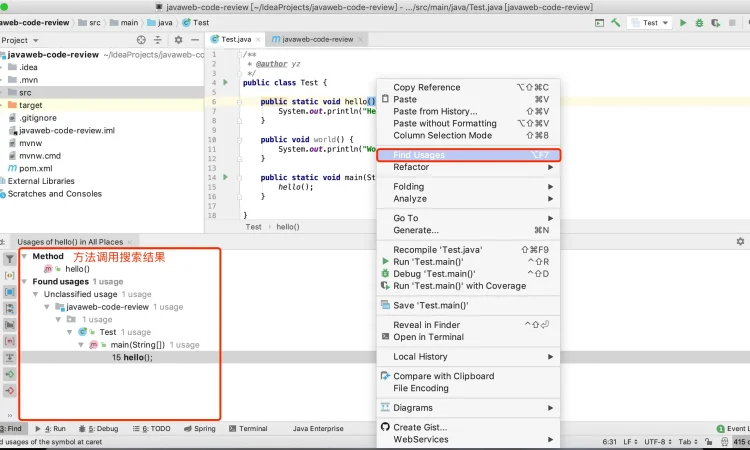Collapse the Test class usage node
This screenshot has width=750, height=450.
70,332
